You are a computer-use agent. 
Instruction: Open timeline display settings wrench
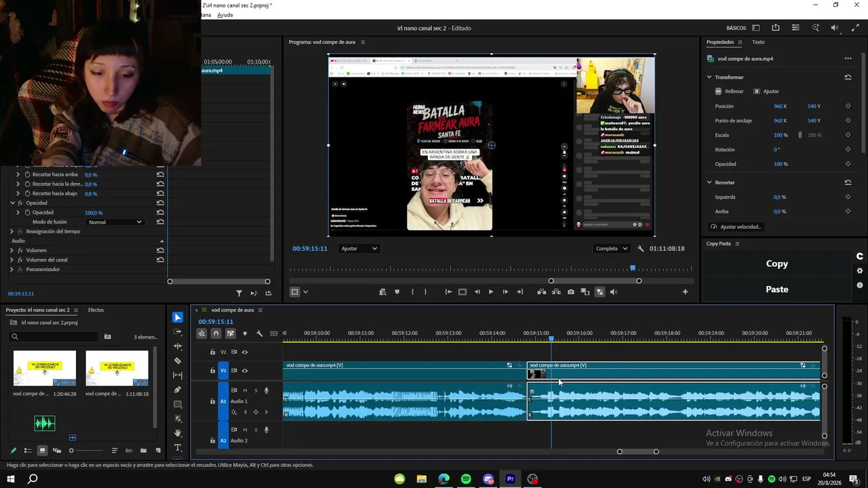(x=259, y=333)
